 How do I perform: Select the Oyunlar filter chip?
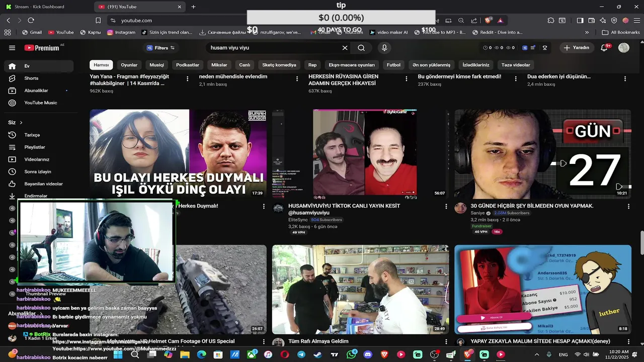129,65
